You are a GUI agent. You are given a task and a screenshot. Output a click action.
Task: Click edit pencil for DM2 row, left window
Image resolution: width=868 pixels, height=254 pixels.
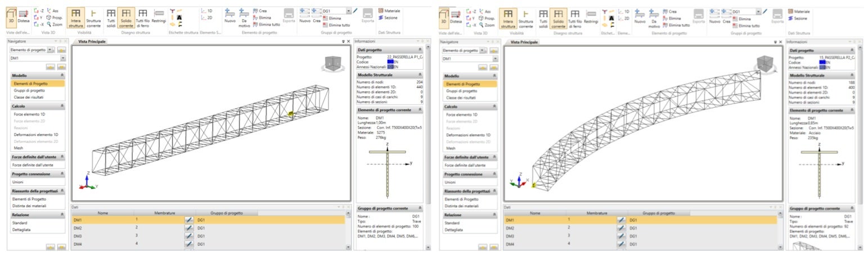(189, 228)
